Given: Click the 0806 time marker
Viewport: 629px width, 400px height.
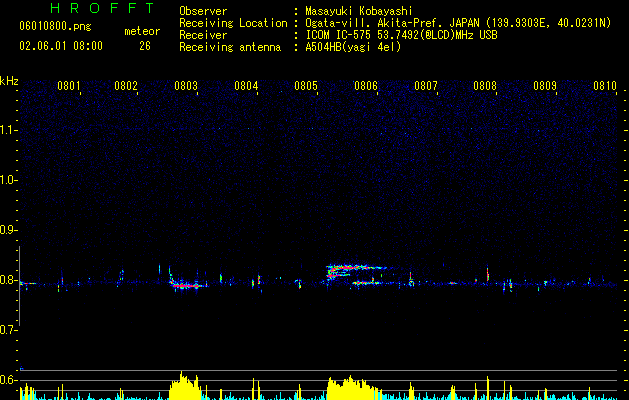Looking at the screenshot, I should pos(366,86).
